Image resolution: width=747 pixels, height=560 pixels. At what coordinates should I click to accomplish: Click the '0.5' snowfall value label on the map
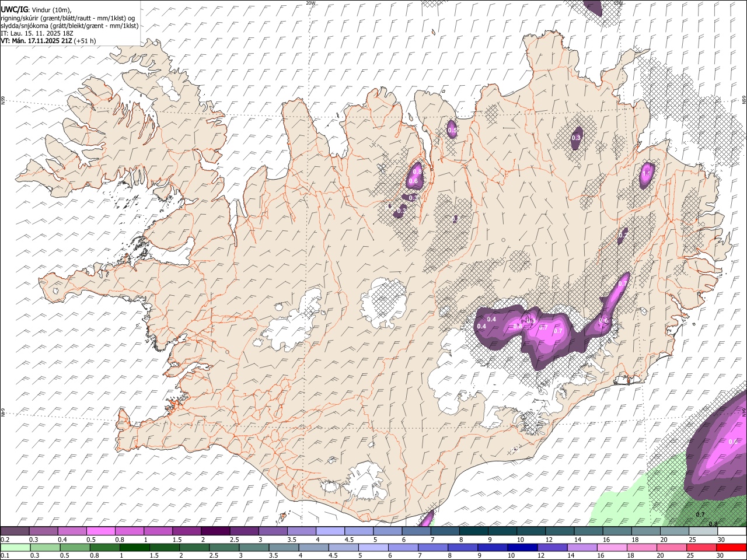(452, 131)
